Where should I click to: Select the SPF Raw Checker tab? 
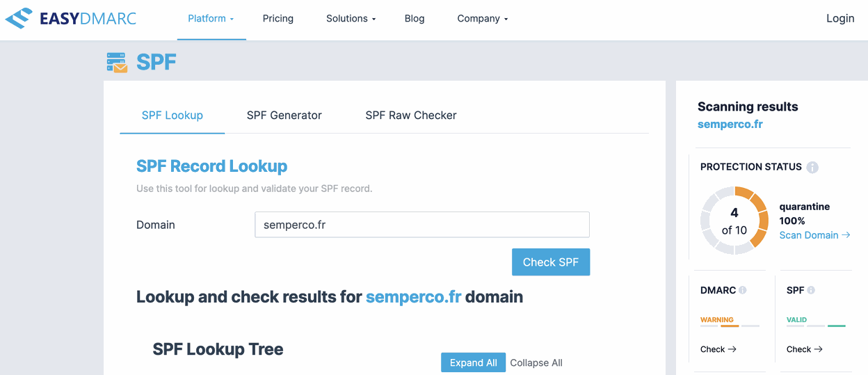click(x=411, y=115)
